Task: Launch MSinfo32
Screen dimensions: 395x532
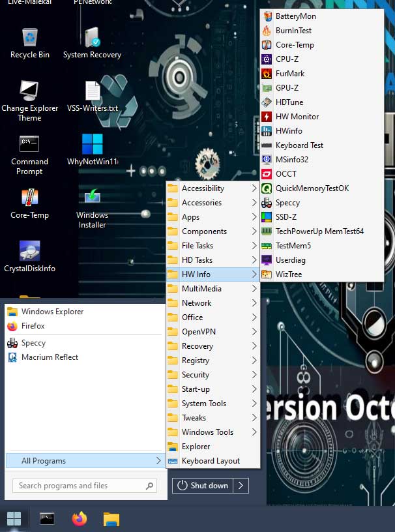Action: (x=322, y=160)
